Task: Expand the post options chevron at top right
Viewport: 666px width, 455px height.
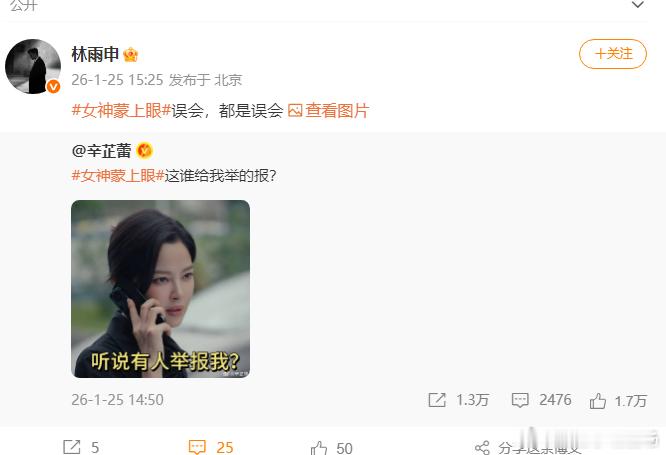Action: point(638,5)
